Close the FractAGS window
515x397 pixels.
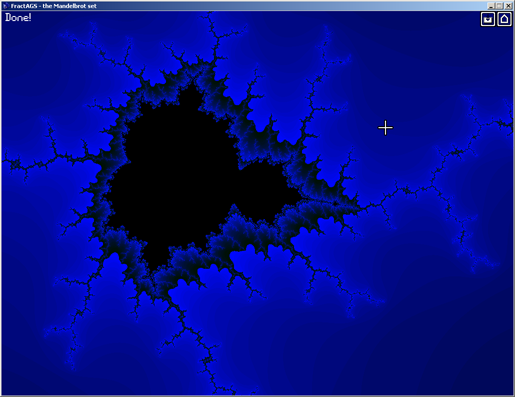[508, 6]
